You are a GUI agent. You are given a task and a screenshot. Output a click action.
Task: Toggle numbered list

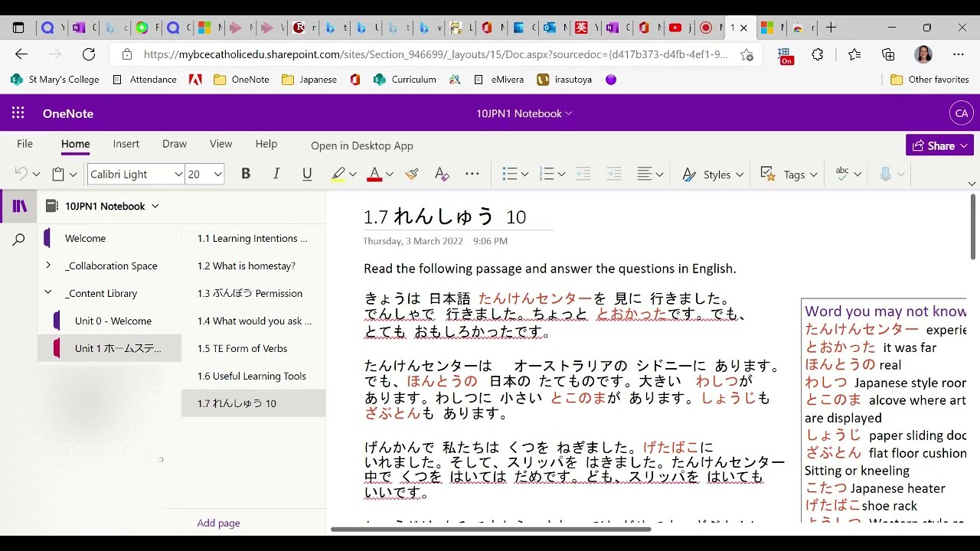[547, 174]
